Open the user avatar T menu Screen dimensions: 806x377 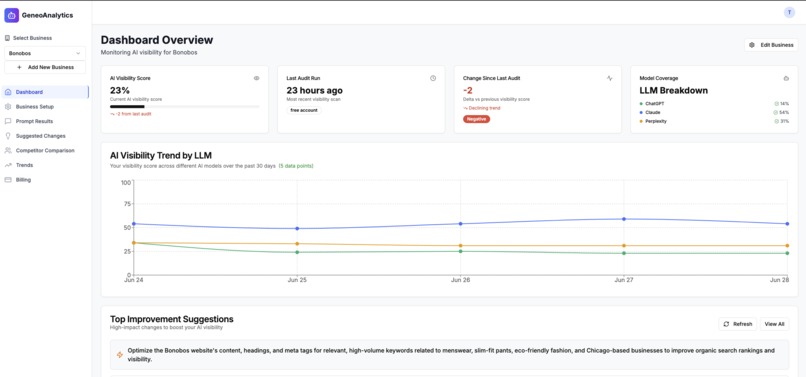tap(789, 13)
